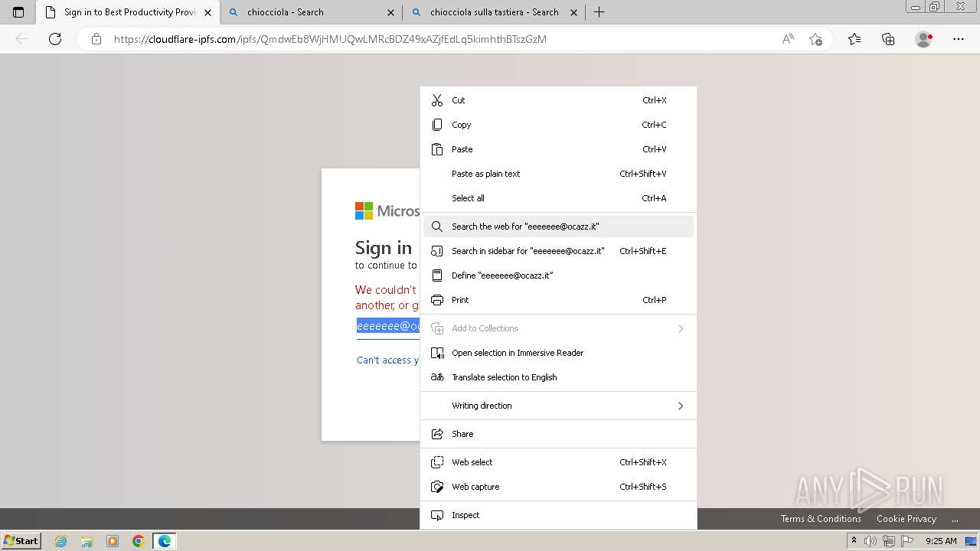Show hidden system tray icons
This screenshot has height=551, width=980.
(x=854, y=541)
